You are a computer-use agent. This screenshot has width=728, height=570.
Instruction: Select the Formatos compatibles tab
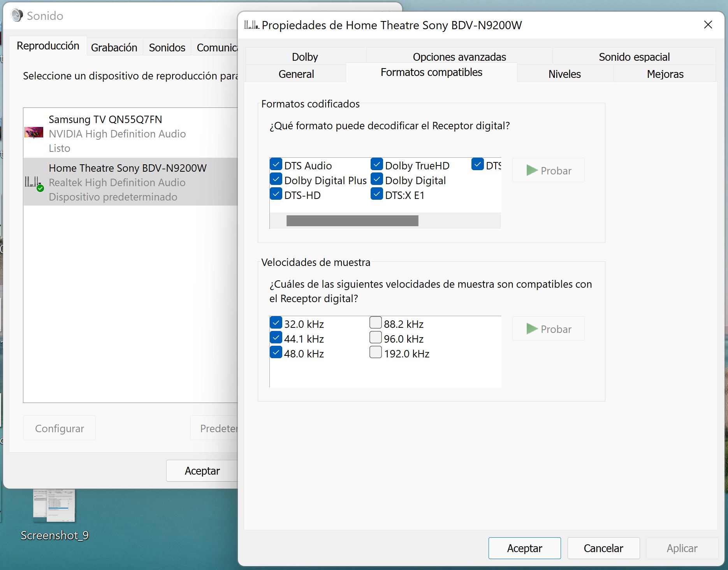tap(431, 72)
